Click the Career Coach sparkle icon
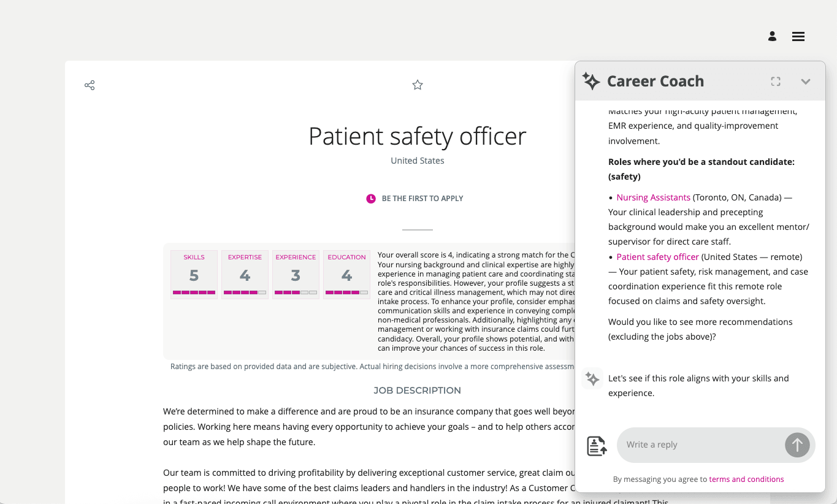837x504 pixels. click(591, 81)
